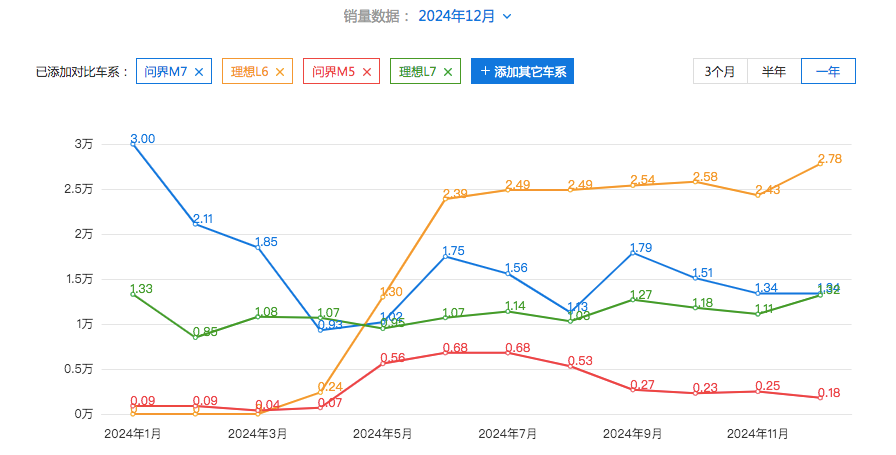Switch to the 3个月 time range
896x455 pixels.
(719, 71)
